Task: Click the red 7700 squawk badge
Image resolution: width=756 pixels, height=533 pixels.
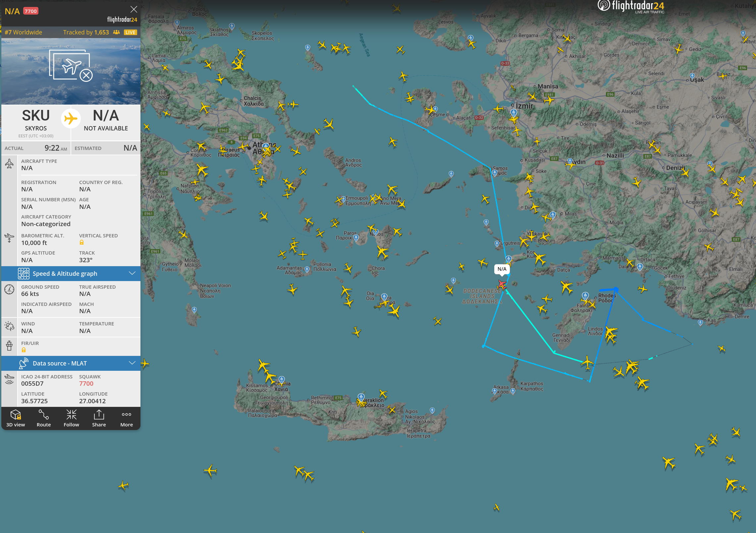Action: click(x=31, y=11)
